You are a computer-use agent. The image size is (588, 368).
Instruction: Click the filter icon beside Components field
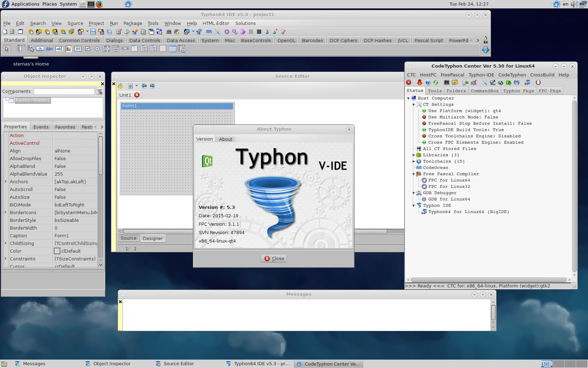99,91
